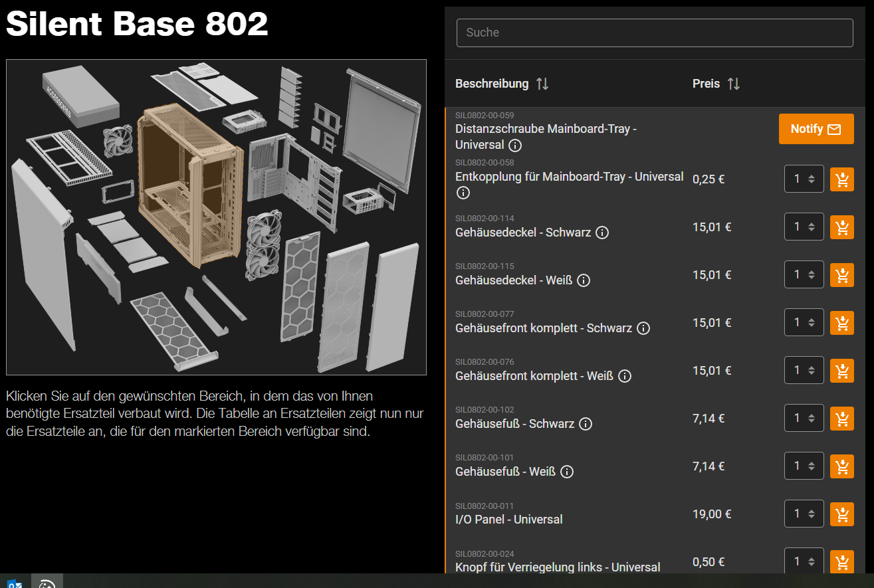
Task: Click price 19,00 €
Action: pos(712,514)
